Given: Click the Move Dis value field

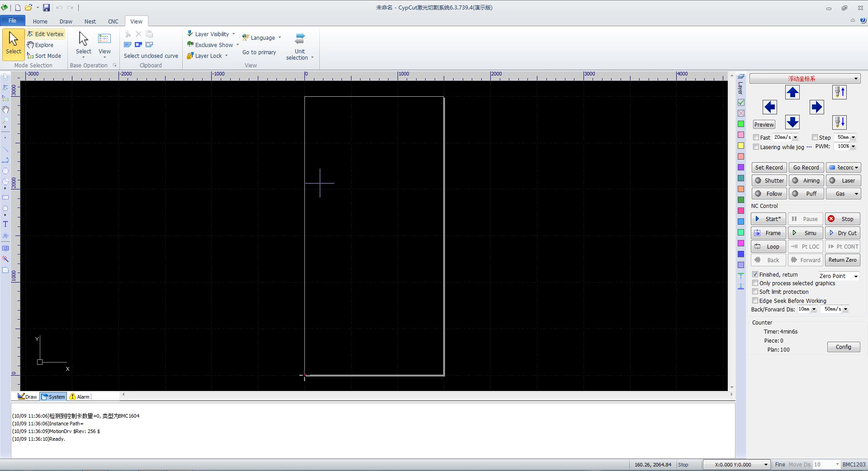Looking at the screenshot, I should tap(826, 464).
